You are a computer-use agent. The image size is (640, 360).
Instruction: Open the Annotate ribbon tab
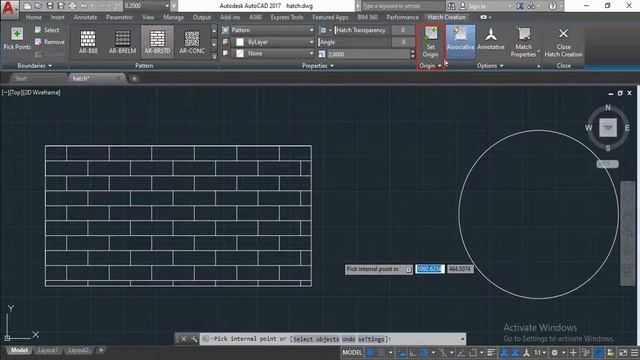tap(85, 17)
